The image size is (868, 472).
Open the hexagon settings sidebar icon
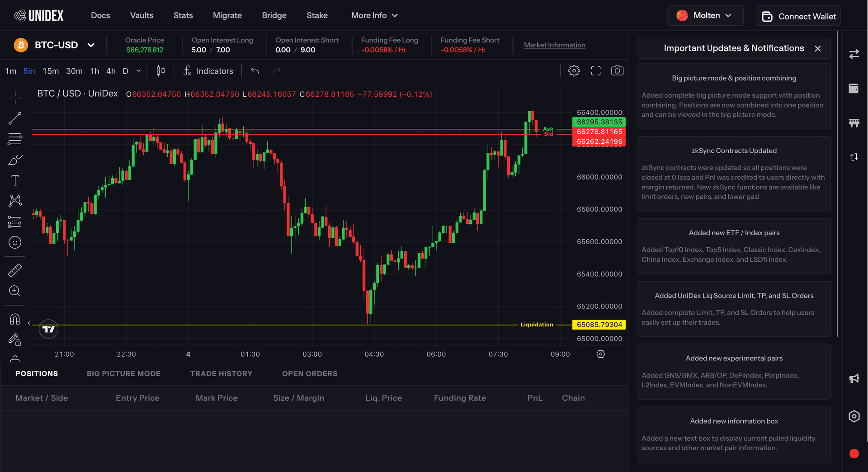[854, 416]
